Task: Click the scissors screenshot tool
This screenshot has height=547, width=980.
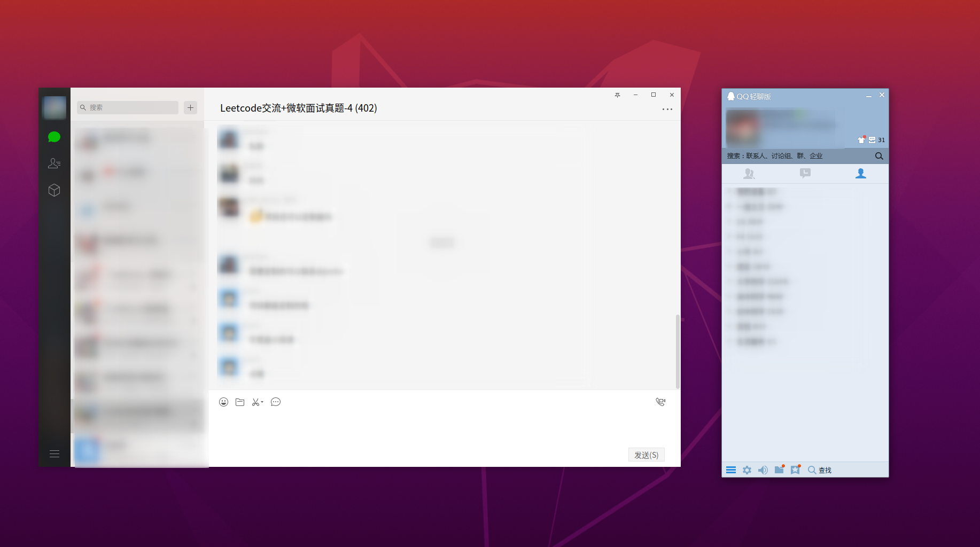Action: (x=256, y=402)
